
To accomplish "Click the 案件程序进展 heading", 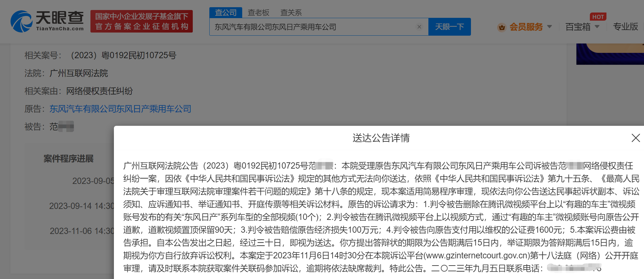I will (x=69, y=159).
